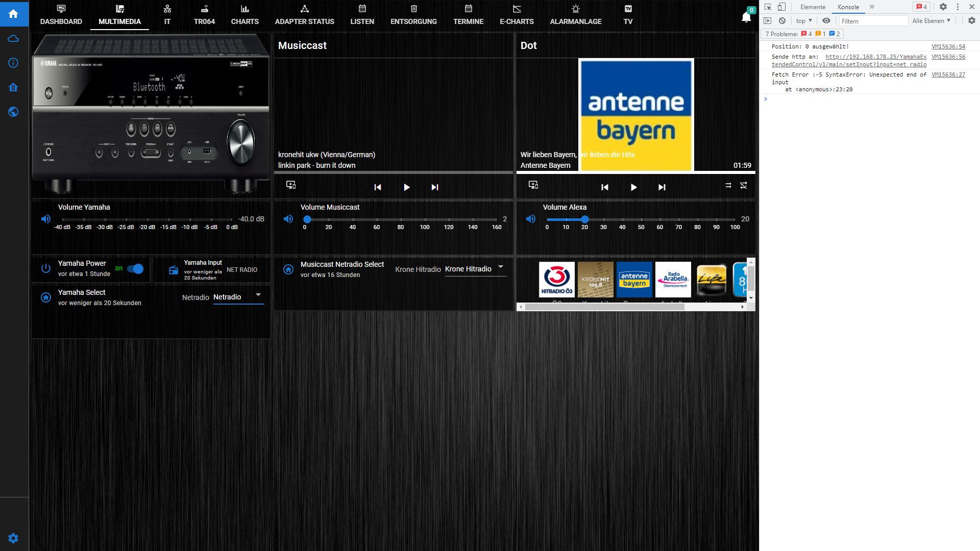Show more DevTools tabs chevron
The height and width of the screenshot is (551, 980).
pos(872,7)
